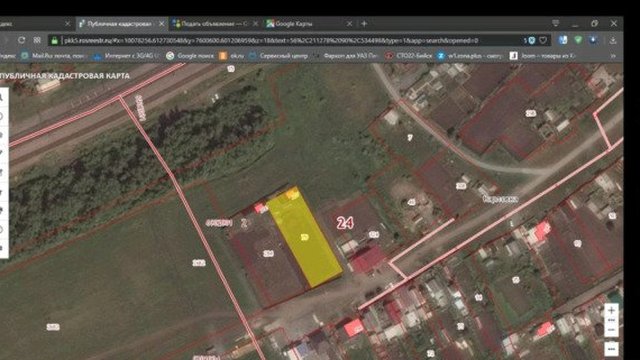Open the Joom товары bookmark
This screenshot has height=360, width=640.
[x=542, y=56]
